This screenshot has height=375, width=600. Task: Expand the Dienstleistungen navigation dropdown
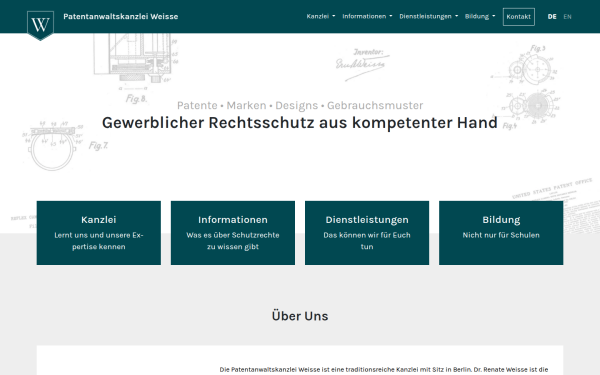pyautogui.click(x=429, y=16)
